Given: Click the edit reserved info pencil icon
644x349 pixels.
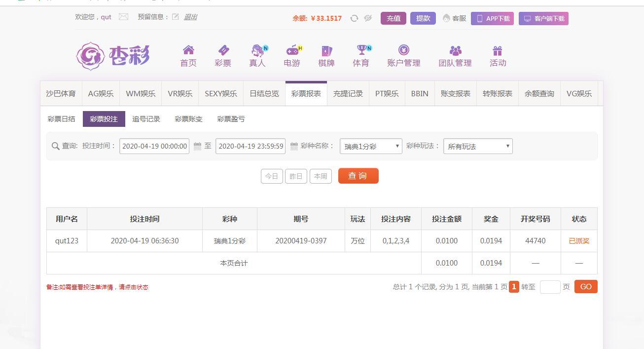Looking at the screenshot, I should (176, 17).
